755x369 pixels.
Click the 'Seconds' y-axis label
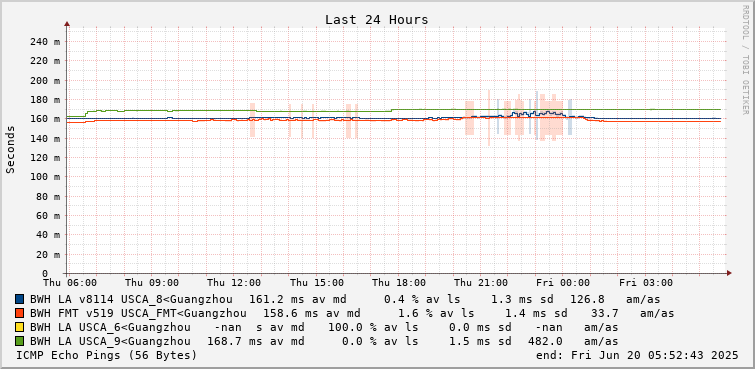click(11, 149)
